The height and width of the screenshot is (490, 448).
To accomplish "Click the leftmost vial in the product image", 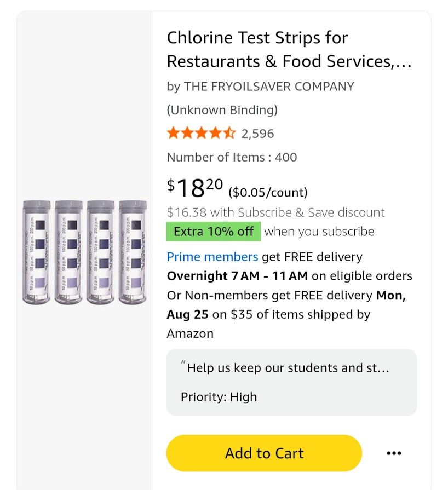I will point(36,252).
